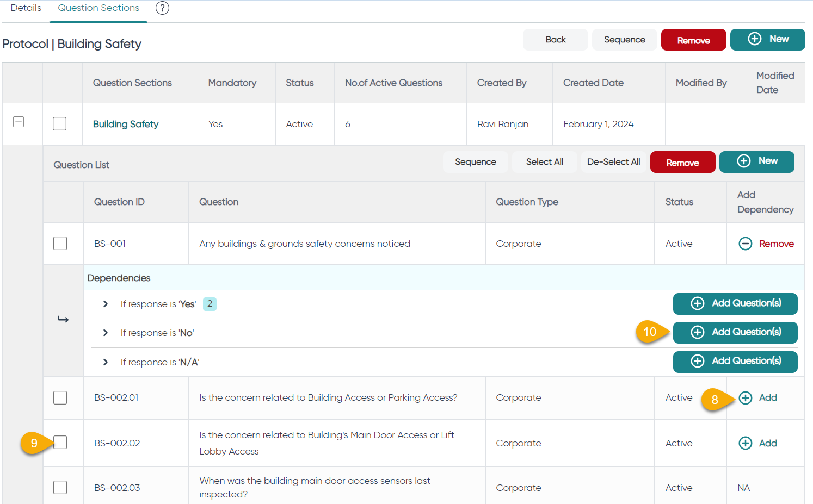Collapse the Building Safety section row
Image resolution: width=813 pixels, height=504 pixels.
pyautogui.click(x=19, y=122)
